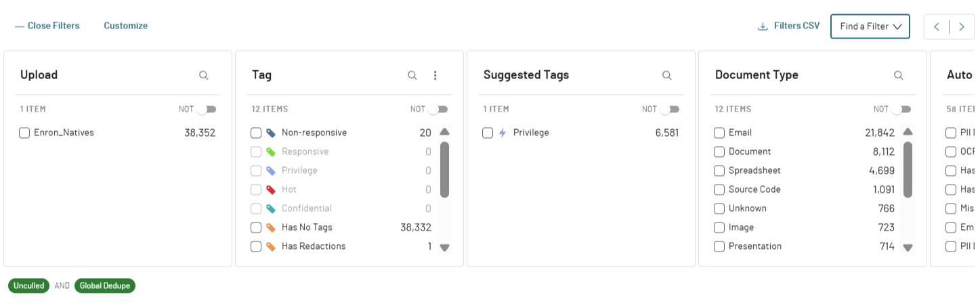The height and width of the screenshot is (307, 980).
Task: Click the Unculled filter chip
Action: click(29, 285)
